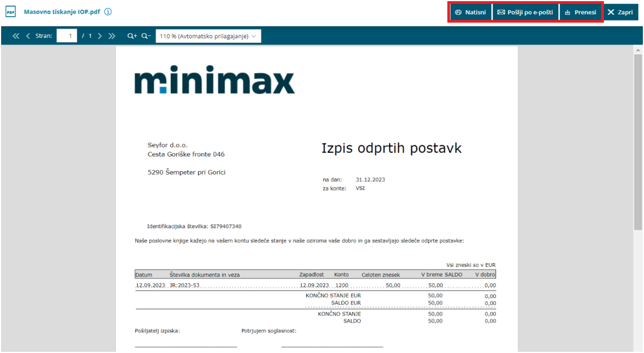Click the minimax logo in the document
Image resolution: width=644 pixels, height=353 pixels.
tap(214, 80)
